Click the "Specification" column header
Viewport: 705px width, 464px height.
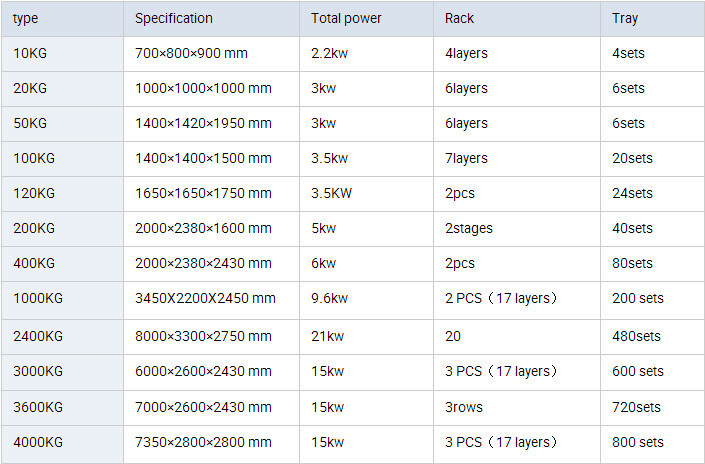[x=173, y=18]
